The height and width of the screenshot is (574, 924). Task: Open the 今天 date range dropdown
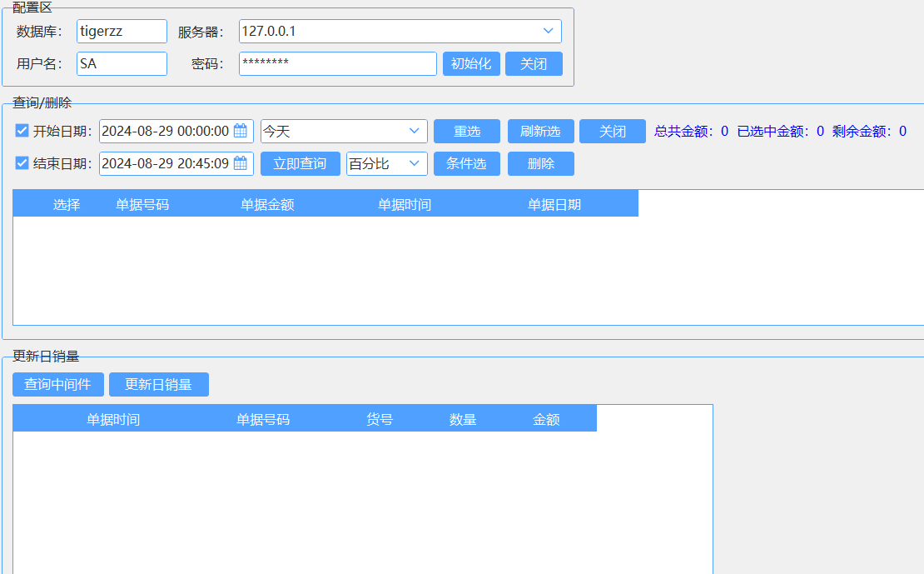[414, 131]
